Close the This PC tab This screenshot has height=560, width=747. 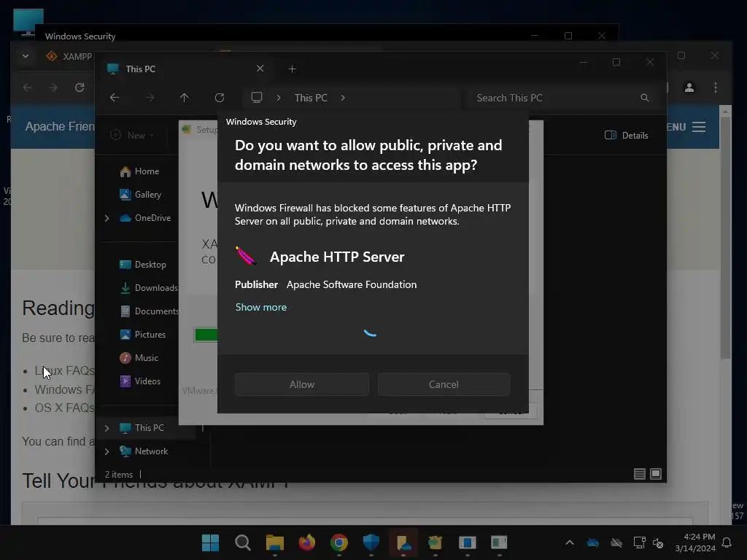point(260,69)
